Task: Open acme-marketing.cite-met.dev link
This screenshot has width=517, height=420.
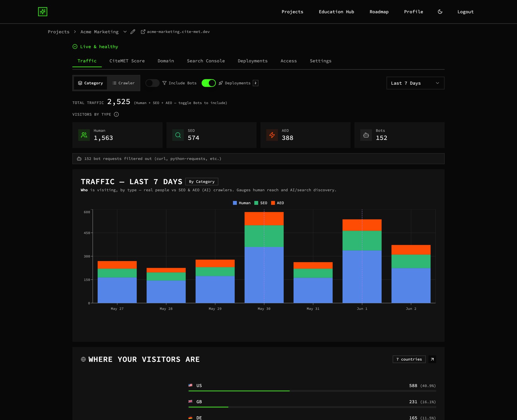Action: pyautogui.click(x=178, y=32)
